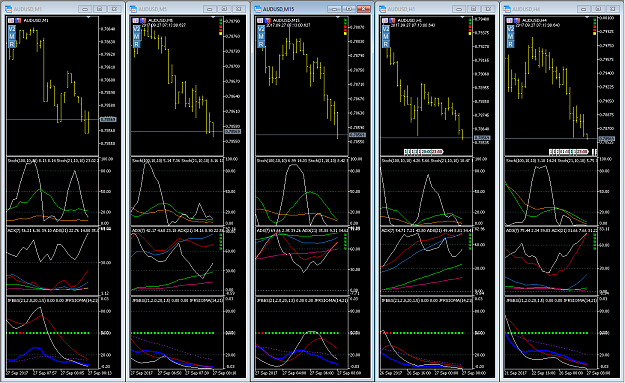Click the V2 button in AUDUSD,H1 chart
The image size is (625, 383).
pos(386,29)
